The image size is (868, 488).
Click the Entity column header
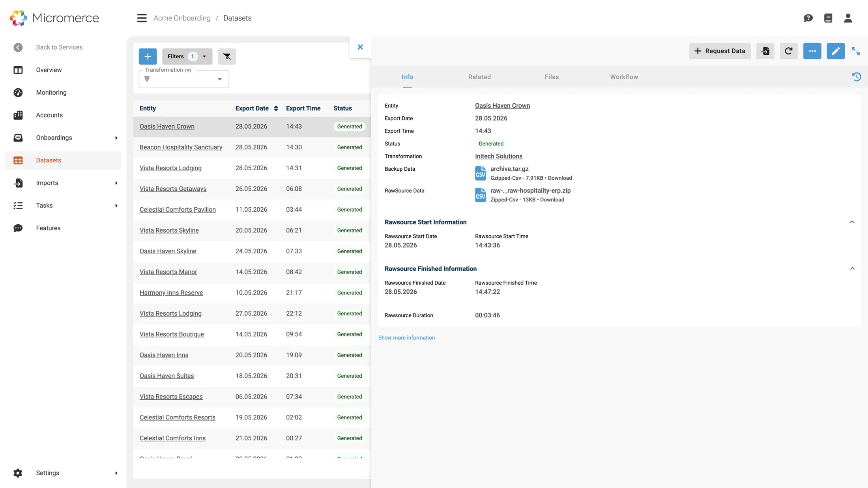148,108
